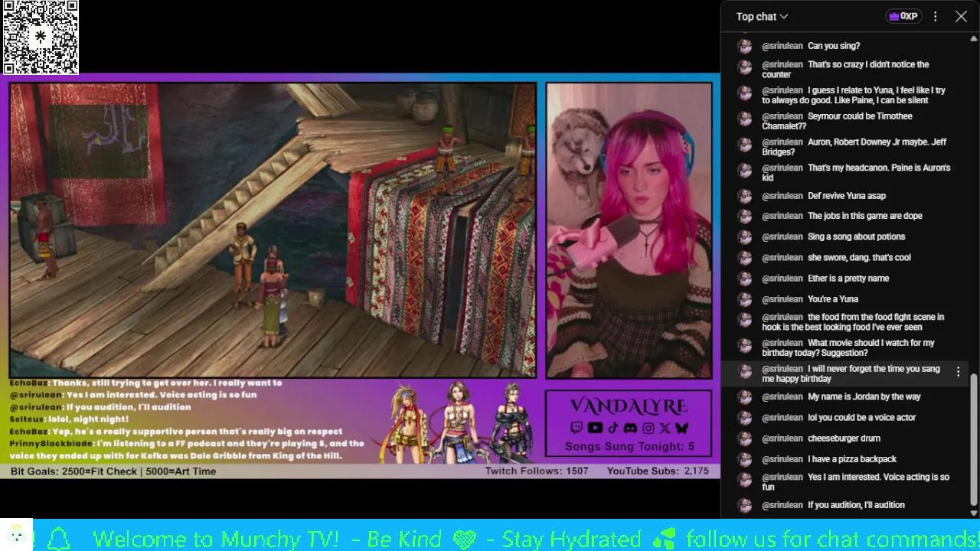Click the avatar beside 'Def revive Yuna asap'
This screenshot has height=551, width=980.
[744, 196]
